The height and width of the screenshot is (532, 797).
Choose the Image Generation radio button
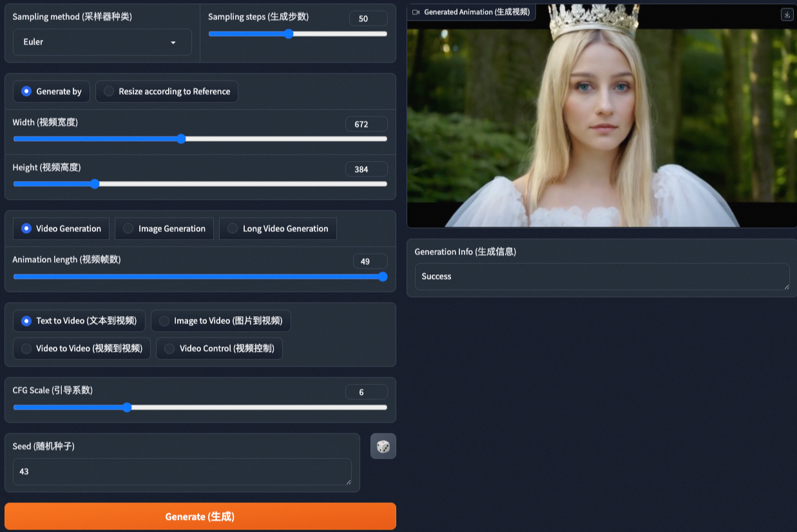pyautogui.click(x=164, y=229)
